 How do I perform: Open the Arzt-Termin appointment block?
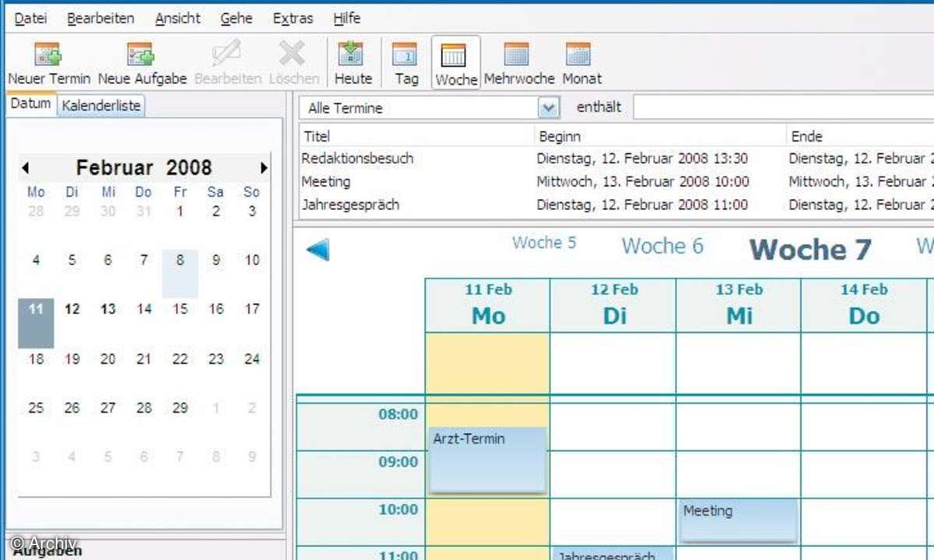tap(488, 459)
